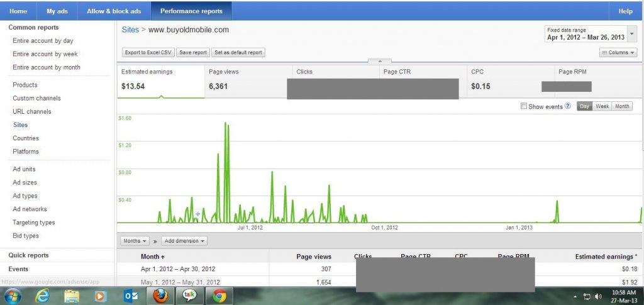Launch File Explorer from the taskbar
Image resolution: width=644 pixels, height=305 pixels.
coord(72,296)
